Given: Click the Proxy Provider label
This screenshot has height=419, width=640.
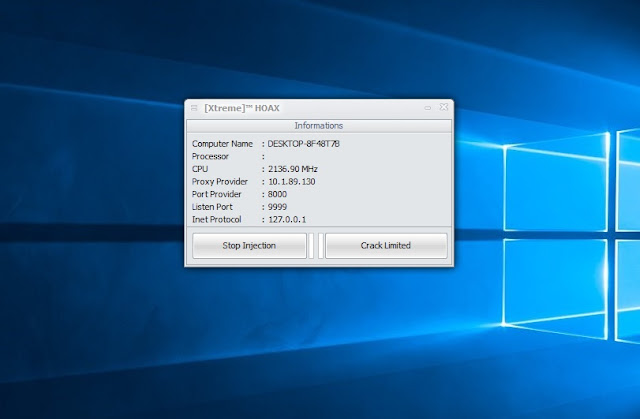Looking at the screenshot, I should [x=220, y=182].
